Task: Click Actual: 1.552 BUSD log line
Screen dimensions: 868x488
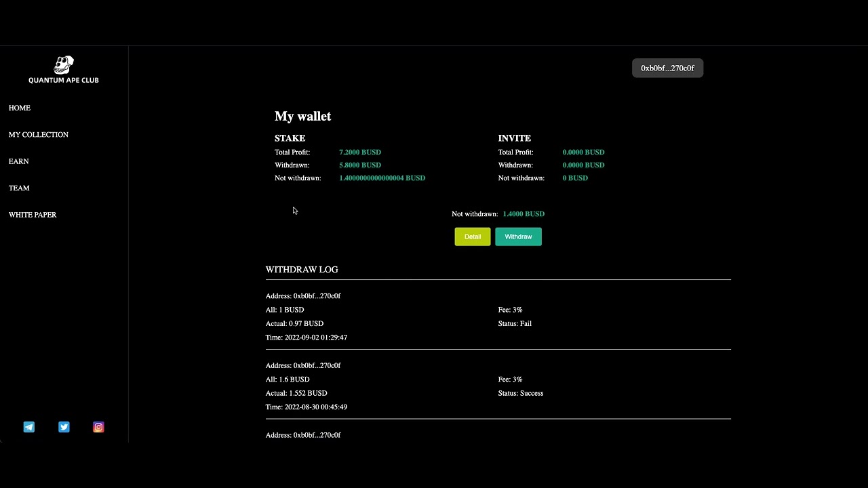Action: tap(296, 393)
